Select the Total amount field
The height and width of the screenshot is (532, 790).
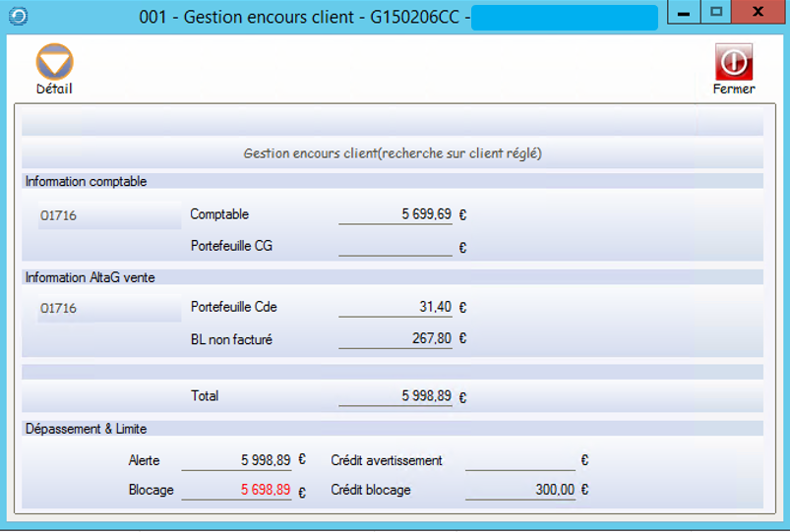pyautogui.click(x=395, y=396)
